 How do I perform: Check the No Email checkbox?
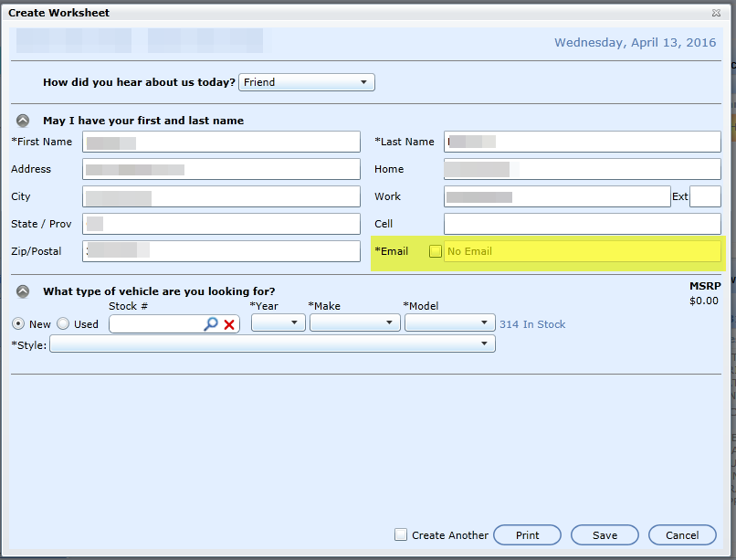(x=436, y=251)
